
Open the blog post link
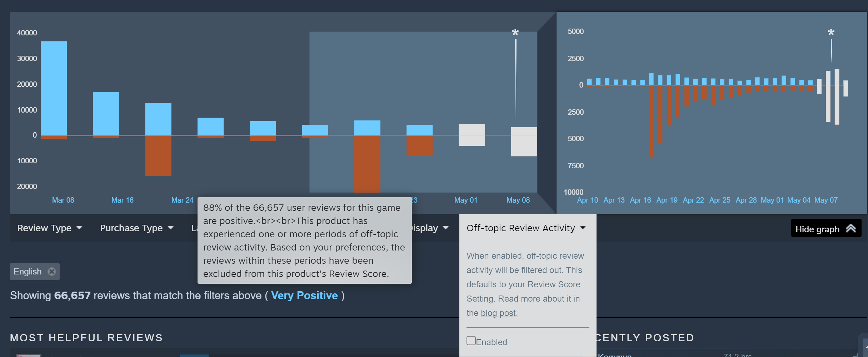(x=498, y=313)
